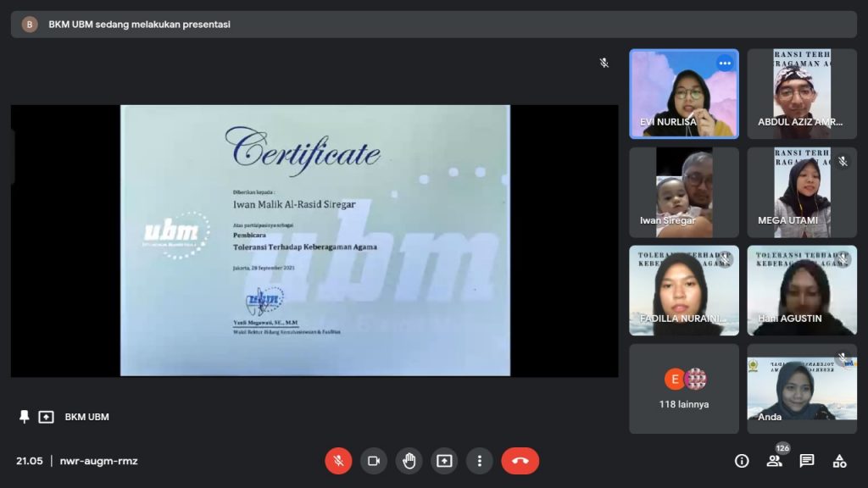
Task: Select the Hani AGUSTIN video tile
Action: click(x=802, y=291)
